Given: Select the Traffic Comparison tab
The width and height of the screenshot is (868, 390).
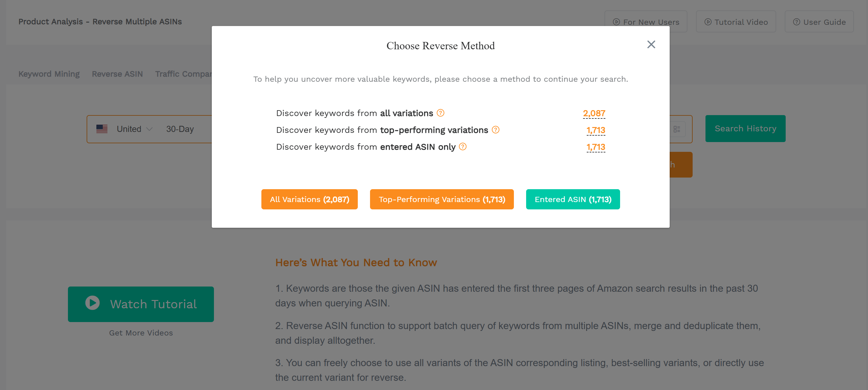Looking at the screenshot, I should click(x=183, y=74).
